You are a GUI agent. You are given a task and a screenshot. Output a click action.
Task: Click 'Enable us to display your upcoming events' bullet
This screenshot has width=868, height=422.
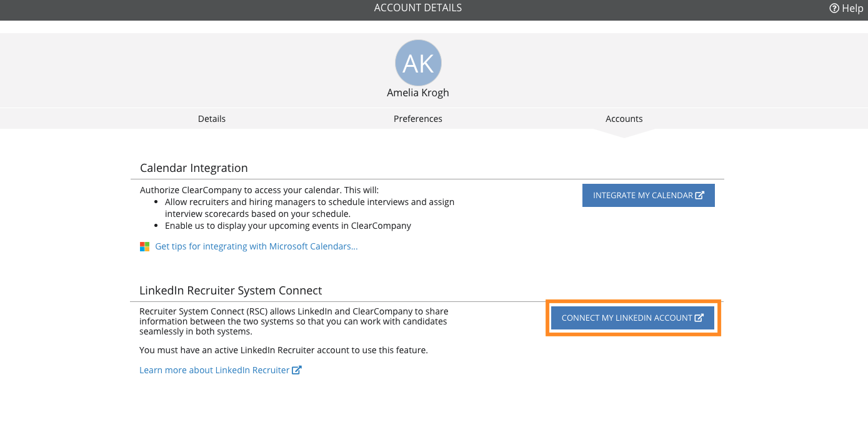click(288, 226)
